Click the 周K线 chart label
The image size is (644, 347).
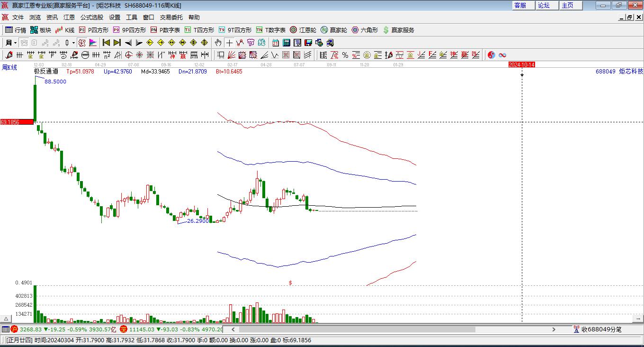[9, 67]
